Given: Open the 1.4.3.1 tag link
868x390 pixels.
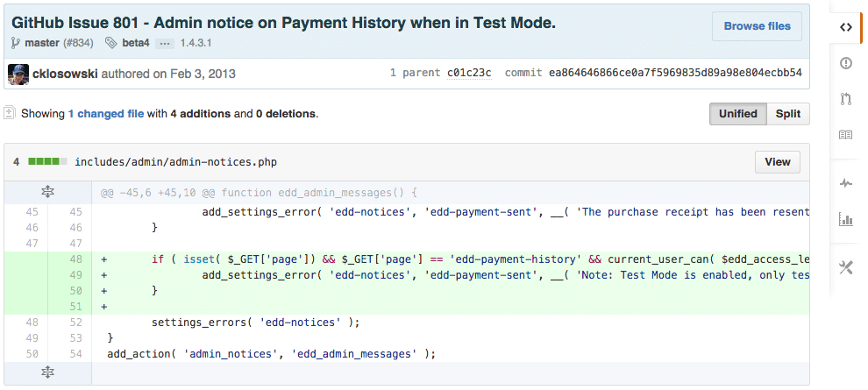Looking at the screenshot, I should tap(196, 43).
